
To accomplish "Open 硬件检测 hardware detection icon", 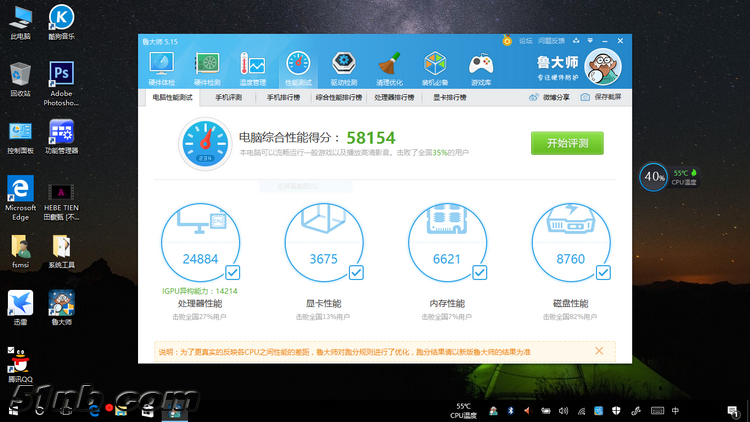I will pyautogui.click(x=207, y=66).
